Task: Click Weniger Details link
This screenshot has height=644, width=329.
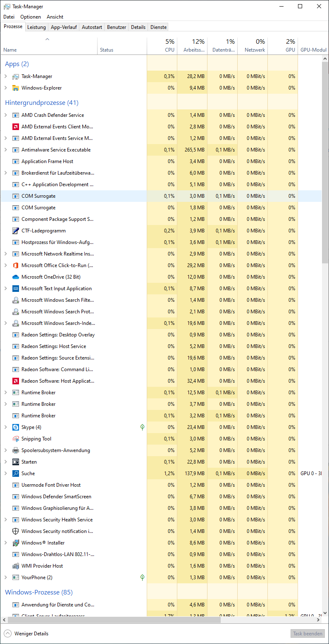Action: point(31,634)
